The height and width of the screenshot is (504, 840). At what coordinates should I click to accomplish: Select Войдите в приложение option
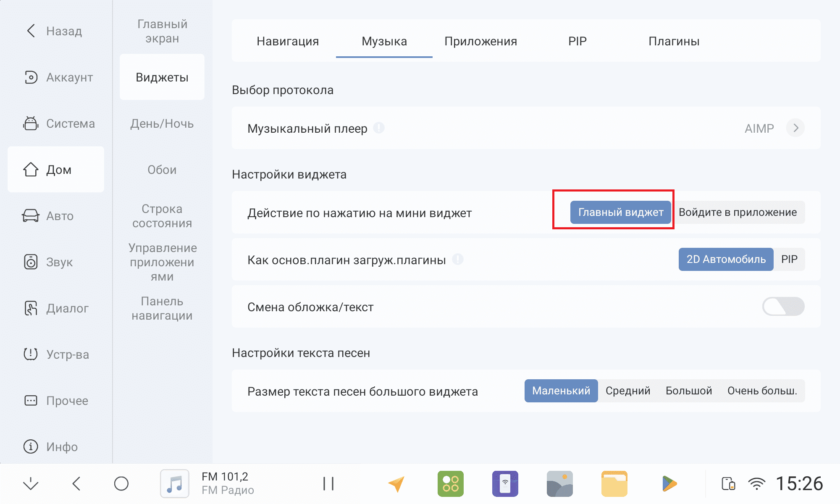click(x=738, y=213)
